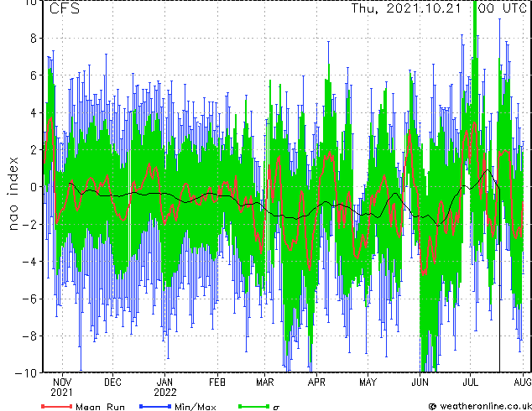
Task: Click the APR month axis label
Action: click(x=316, y=382)
